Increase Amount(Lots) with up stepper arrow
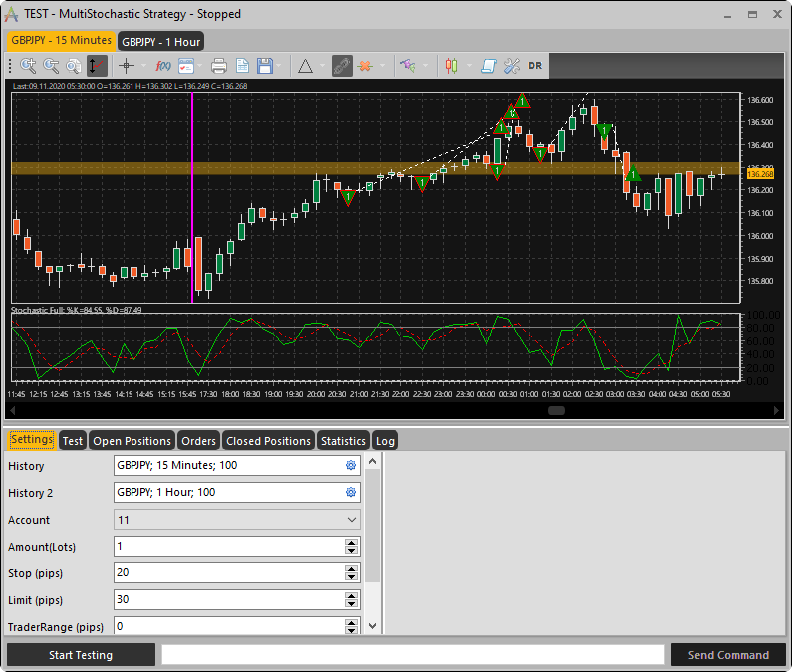This screenshot has width=792, height=672. coord(351,543)
